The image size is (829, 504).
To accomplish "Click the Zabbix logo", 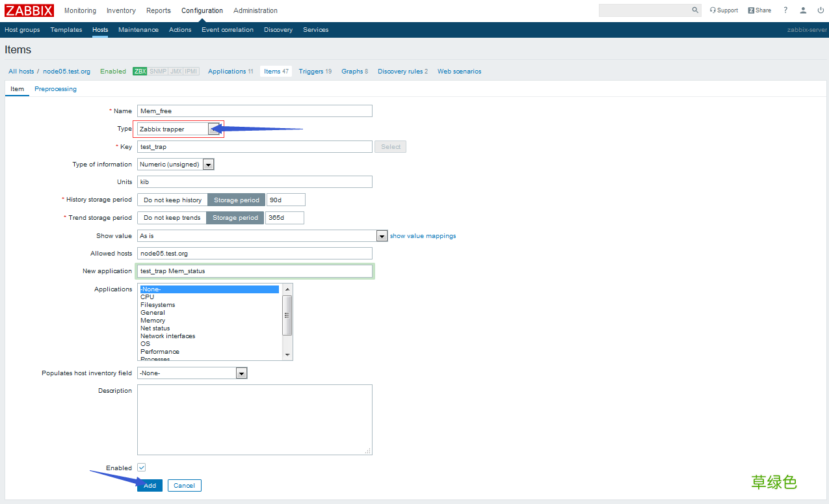I will [x=29, y=10].
